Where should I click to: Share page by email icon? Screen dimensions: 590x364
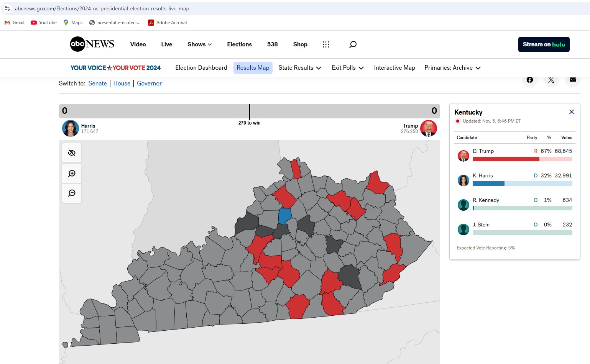572,80
